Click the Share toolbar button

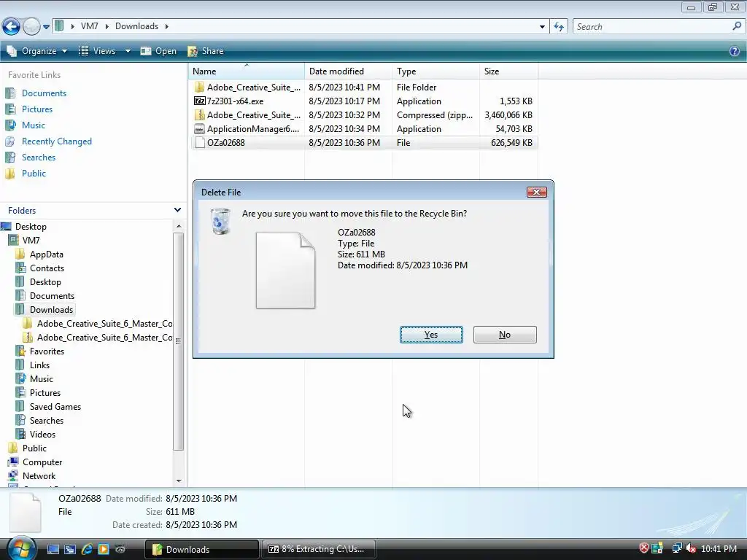(x=205, y=51)
